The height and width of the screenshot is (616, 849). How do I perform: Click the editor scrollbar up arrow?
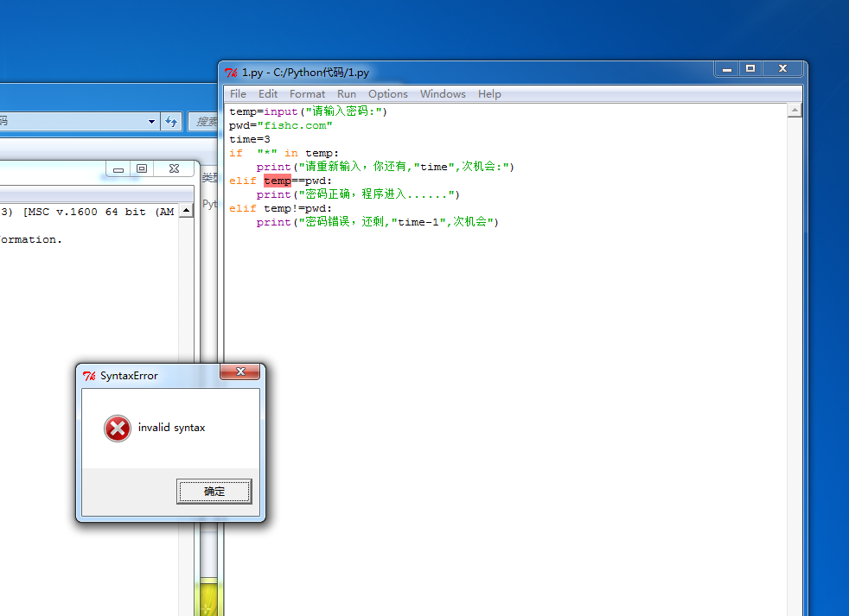tap(794, 111)
